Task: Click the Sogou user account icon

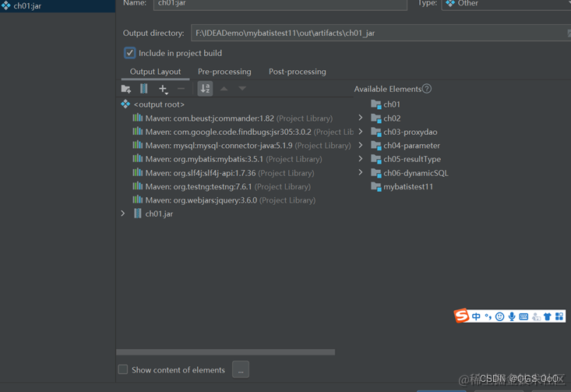Action: [x=536, y=316]
